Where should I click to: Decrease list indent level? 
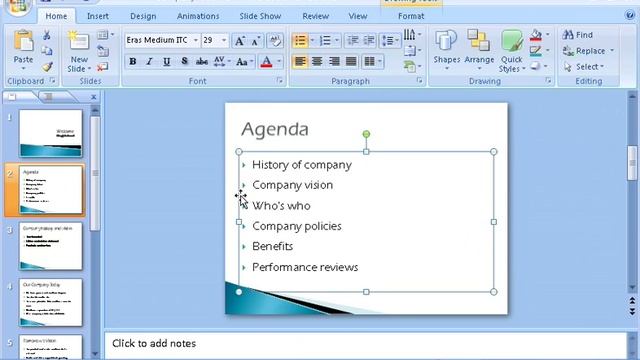352,40
